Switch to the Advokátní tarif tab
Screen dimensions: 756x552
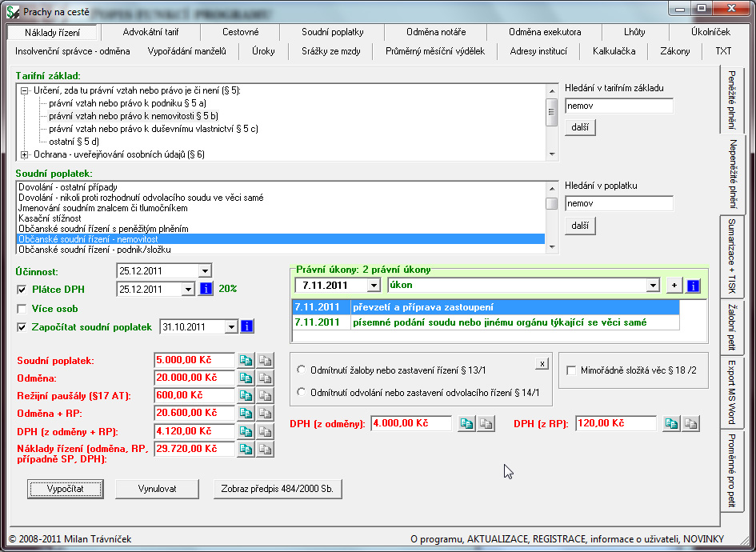151,32
